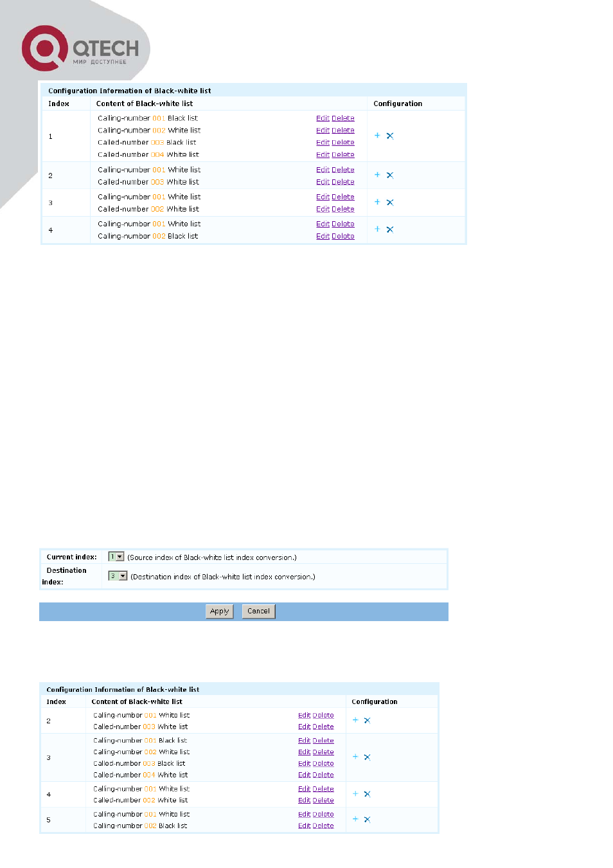This screenshot has height=868, width=613.
Task: Click the plus icon for index 1 in upper table
Action: click(377, 136)
